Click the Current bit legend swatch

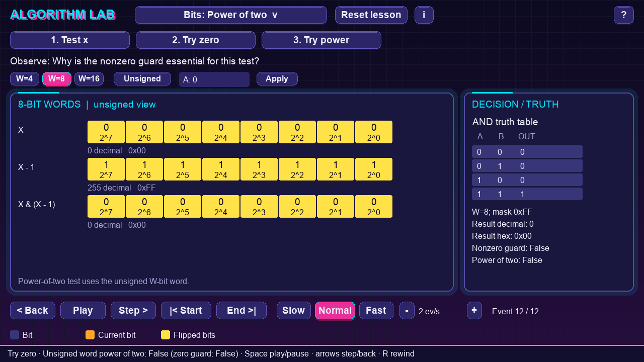pos(90,335)
